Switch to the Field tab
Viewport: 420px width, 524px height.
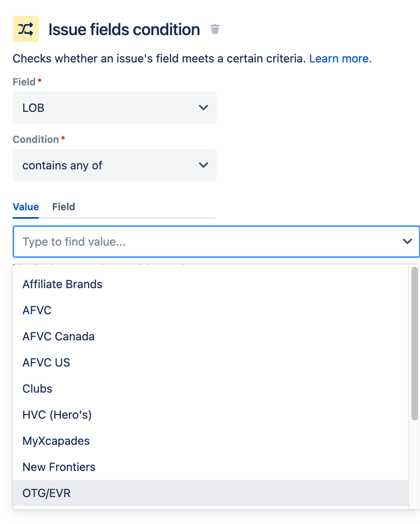point(63,207)
